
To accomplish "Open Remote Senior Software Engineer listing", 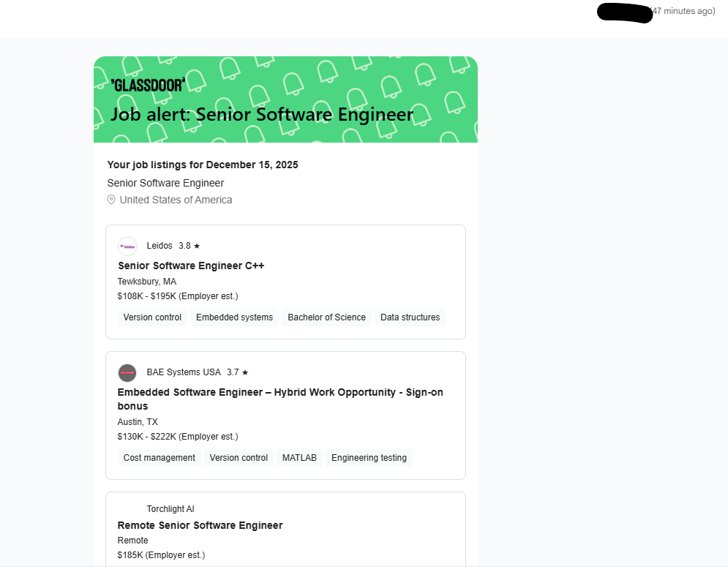I will [x=200, y=525].
